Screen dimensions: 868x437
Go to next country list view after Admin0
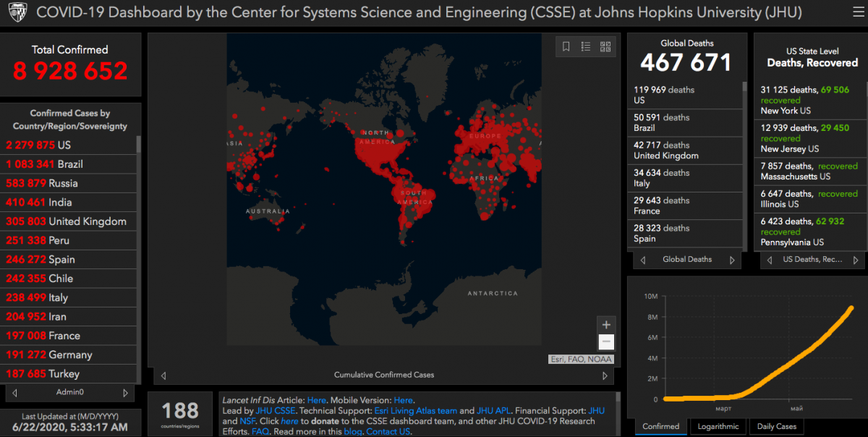click(125, 393)
